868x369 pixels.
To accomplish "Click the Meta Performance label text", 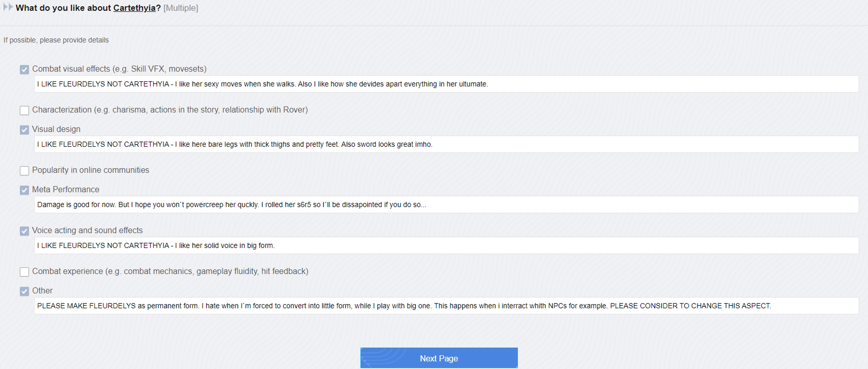I will pos(65,189).
